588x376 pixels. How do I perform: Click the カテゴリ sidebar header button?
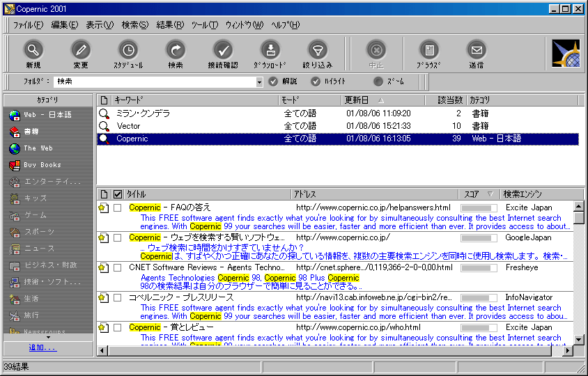[x=48, y=100]
